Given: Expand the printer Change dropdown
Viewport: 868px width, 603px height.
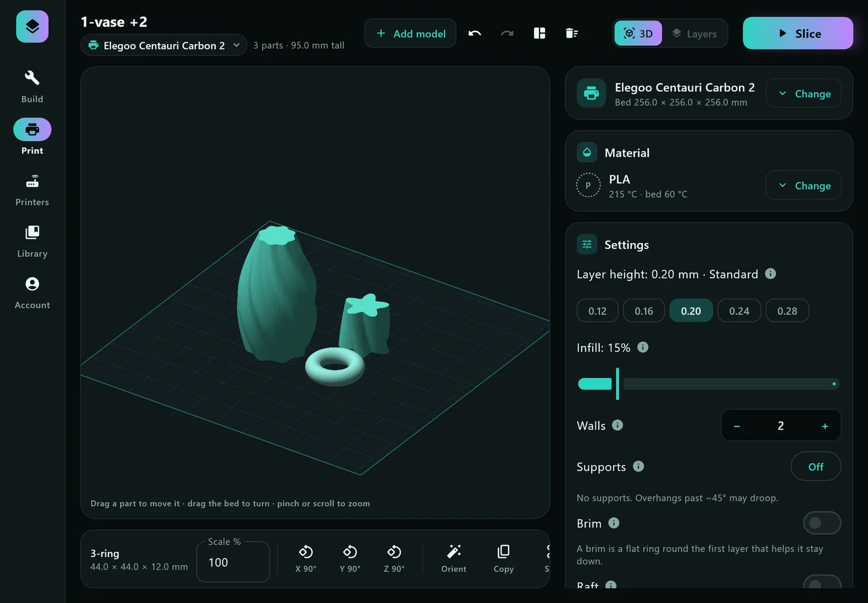Looking at the screenshot, I should click(804, 94).
